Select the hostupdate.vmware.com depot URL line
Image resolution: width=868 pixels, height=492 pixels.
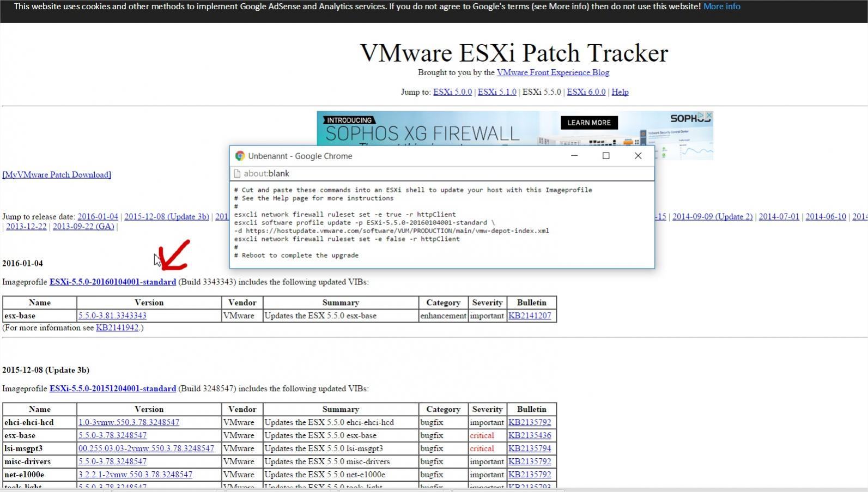pos(392,231)
